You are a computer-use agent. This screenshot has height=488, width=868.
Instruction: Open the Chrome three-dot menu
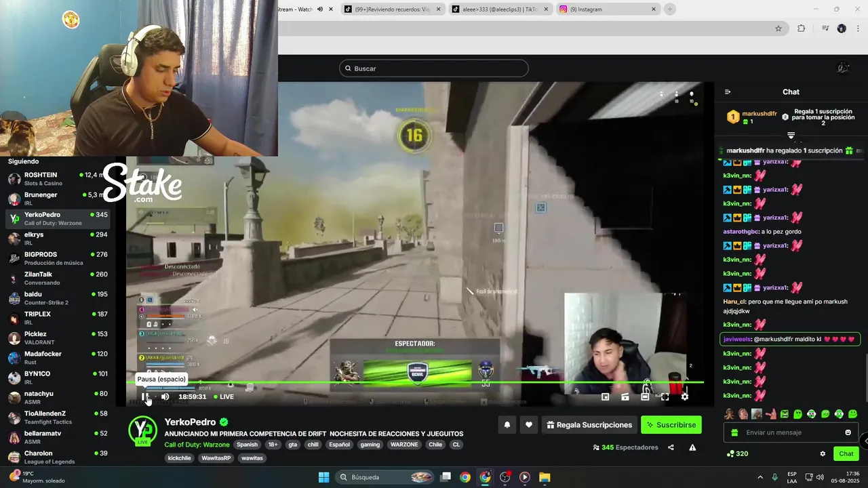point(858,28)
